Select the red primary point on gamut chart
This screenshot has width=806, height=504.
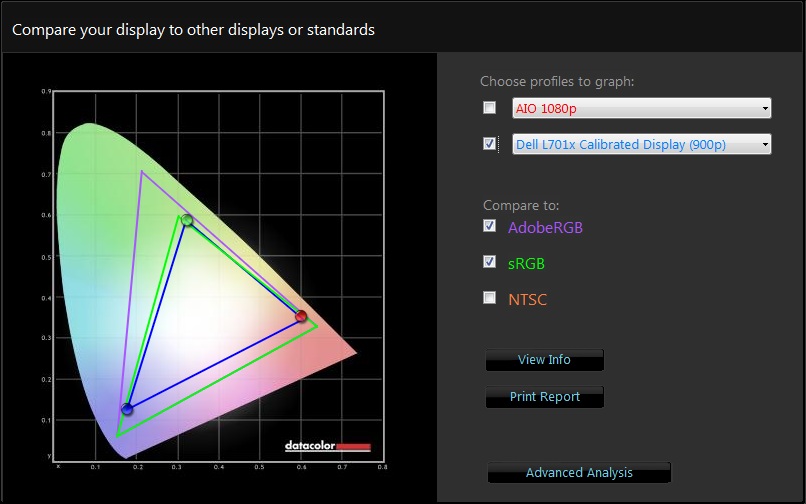(301, 316)
